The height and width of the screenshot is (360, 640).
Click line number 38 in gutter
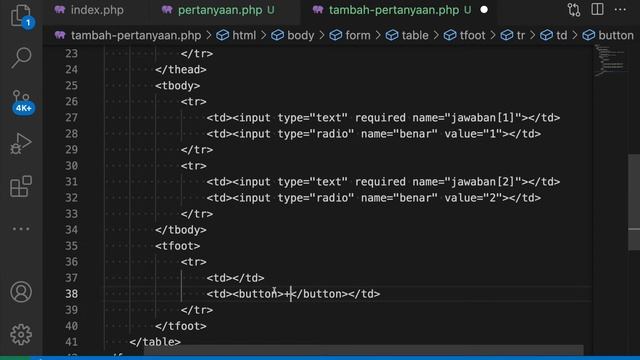click(x=71, y=294)
